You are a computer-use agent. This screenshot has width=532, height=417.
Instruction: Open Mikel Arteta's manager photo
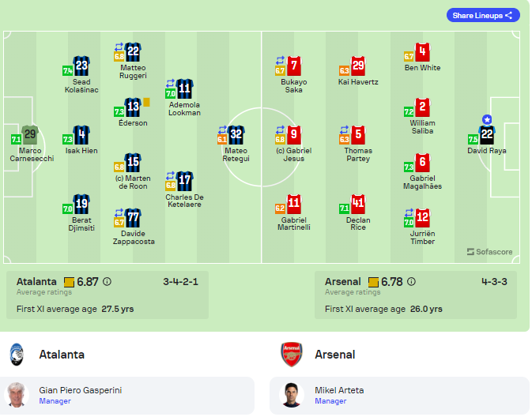coord(291,395)
